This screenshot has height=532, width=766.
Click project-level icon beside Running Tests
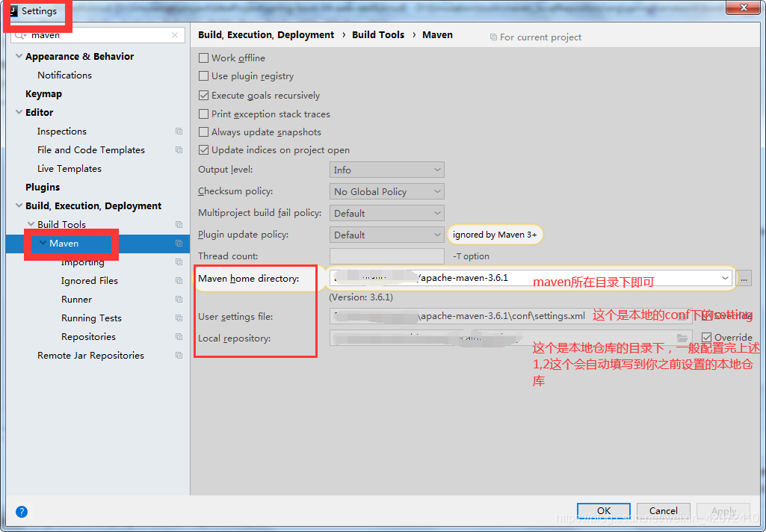179,318
